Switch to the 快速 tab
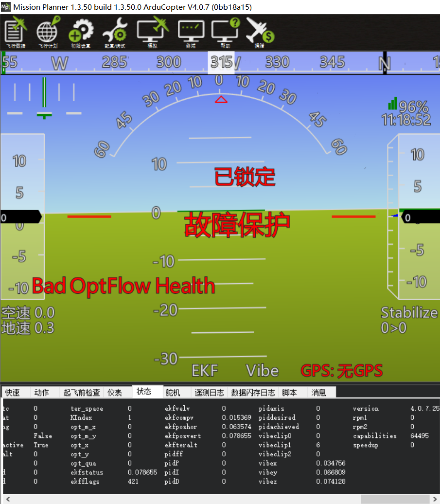Viewport: 440px width, 504px height. pos(13,393)
